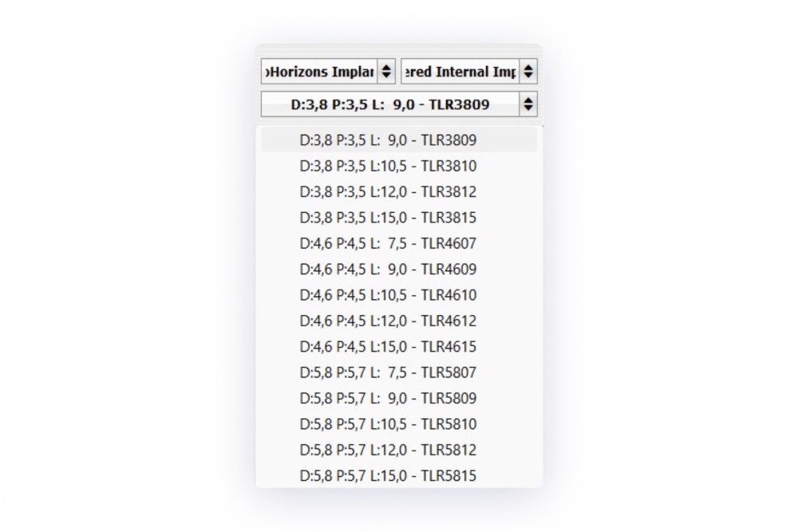
Task: Click the implant type dropdown stepper arrows
Action: click(x=528, y=71)
